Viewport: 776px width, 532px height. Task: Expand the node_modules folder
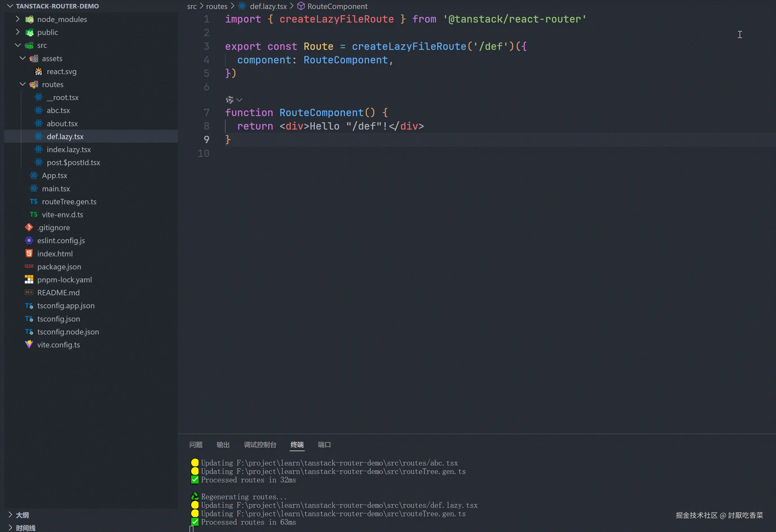[x=18, y=19]
